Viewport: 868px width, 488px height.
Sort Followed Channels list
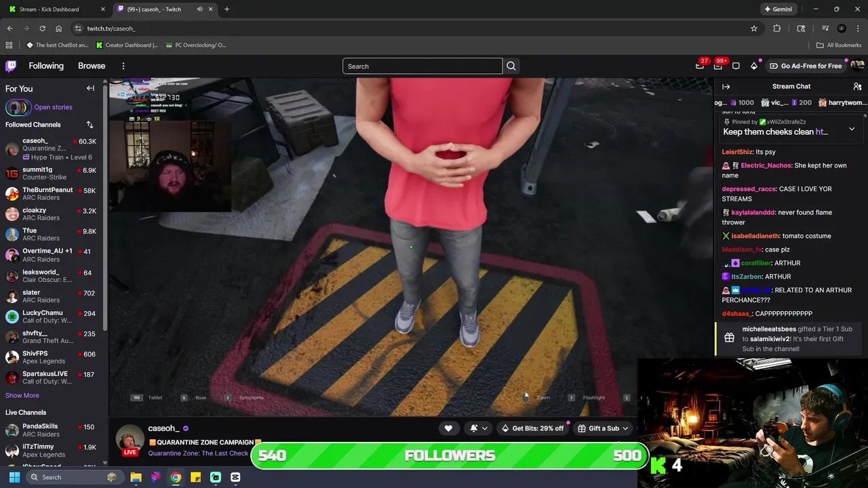pos(90,125)
